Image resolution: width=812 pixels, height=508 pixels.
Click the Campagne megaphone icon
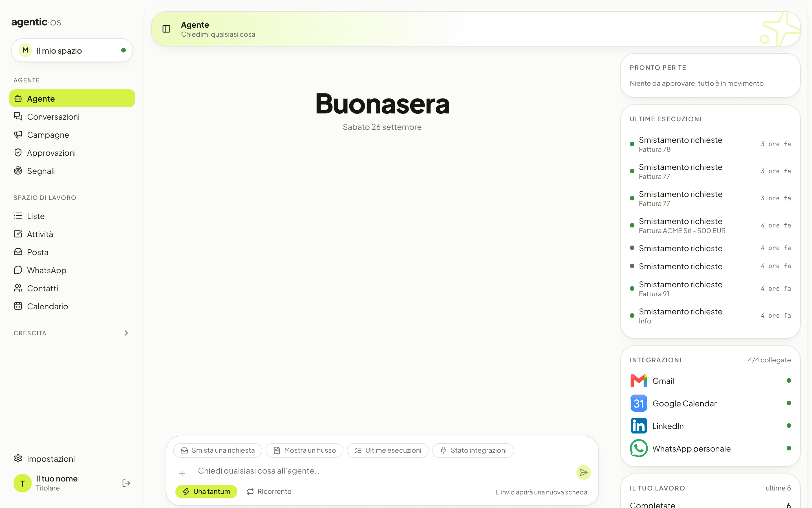18,134
